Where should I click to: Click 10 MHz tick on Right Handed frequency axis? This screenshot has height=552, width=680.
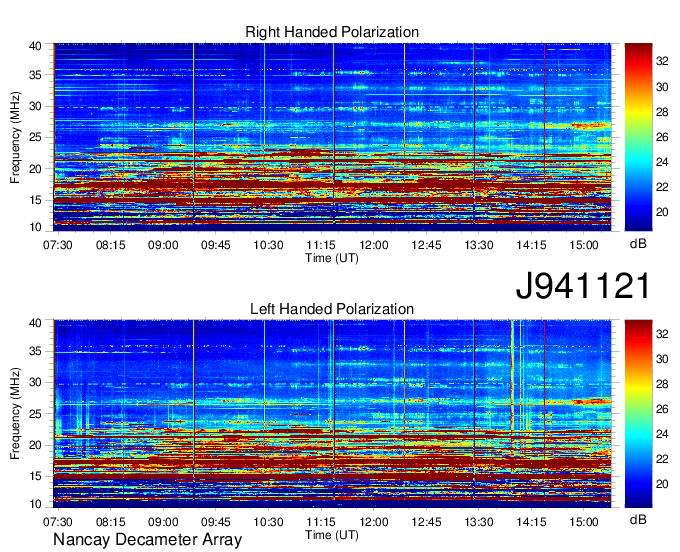36,227
